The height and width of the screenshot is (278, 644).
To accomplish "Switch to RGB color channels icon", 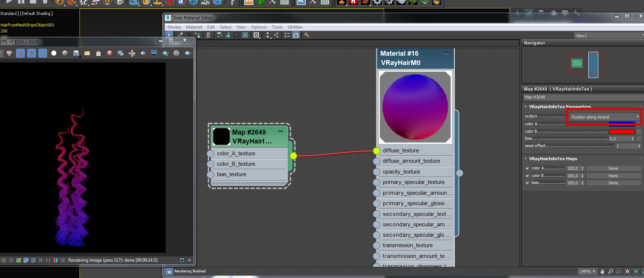I will 9,53.
